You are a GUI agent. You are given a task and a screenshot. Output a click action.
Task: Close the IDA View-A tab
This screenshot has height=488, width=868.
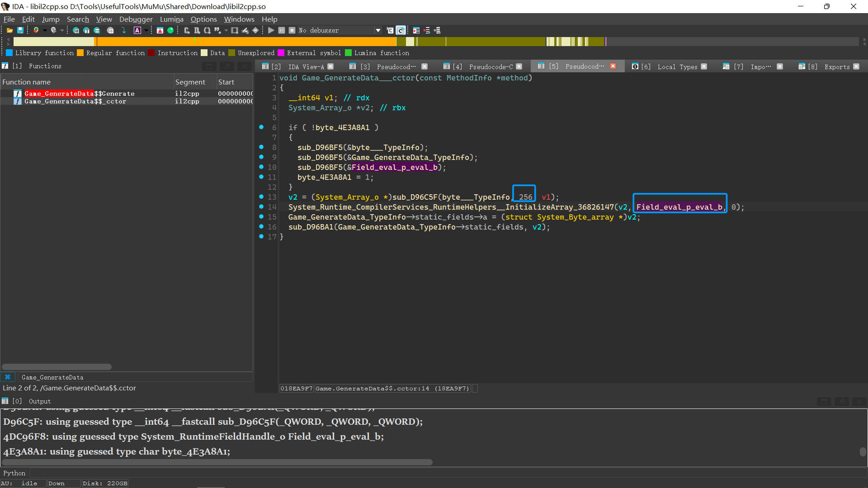[x=330, y=66]
